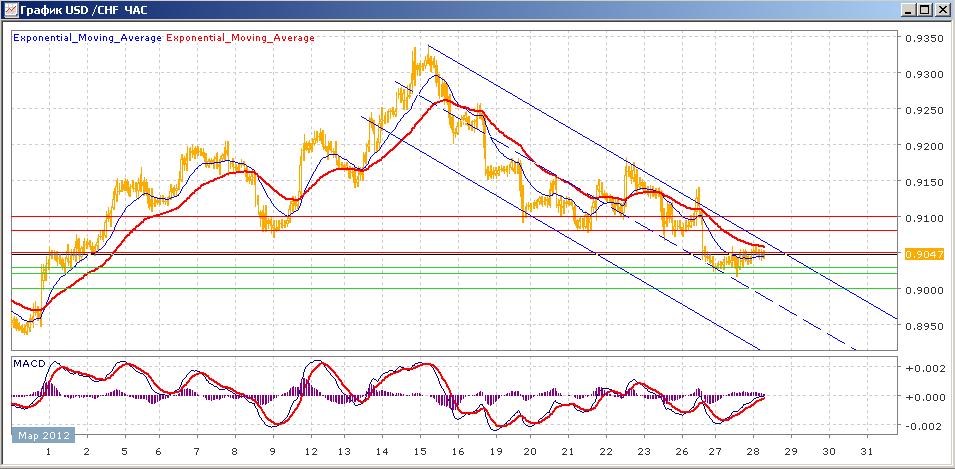
Task: Select the blue Exponential_Moving_Average legend label
Action: point(88,38)
